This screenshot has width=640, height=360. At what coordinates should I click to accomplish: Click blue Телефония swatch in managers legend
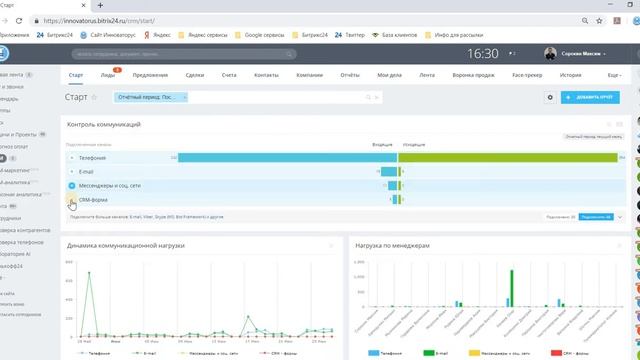coord(373,353)
